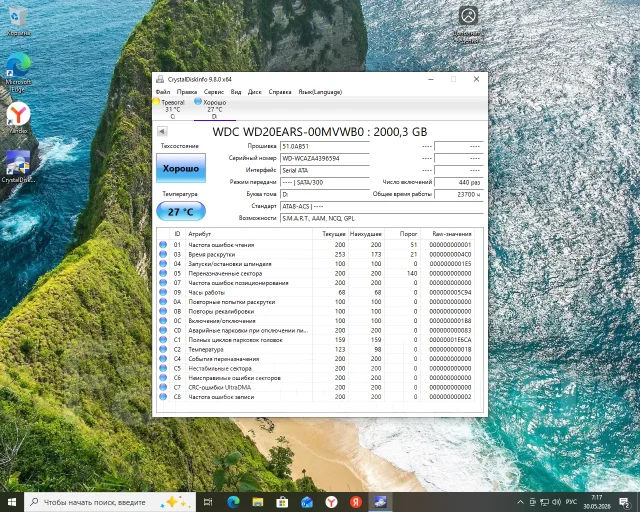
Task: Select the Температура attribute row
Action: 316,349
